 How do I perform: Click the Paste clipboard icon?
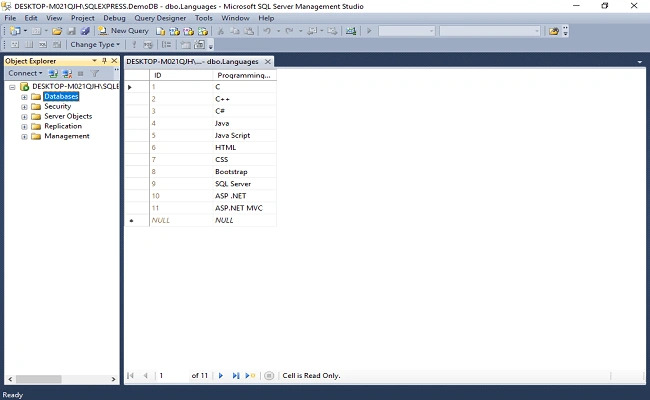[249, 31]
